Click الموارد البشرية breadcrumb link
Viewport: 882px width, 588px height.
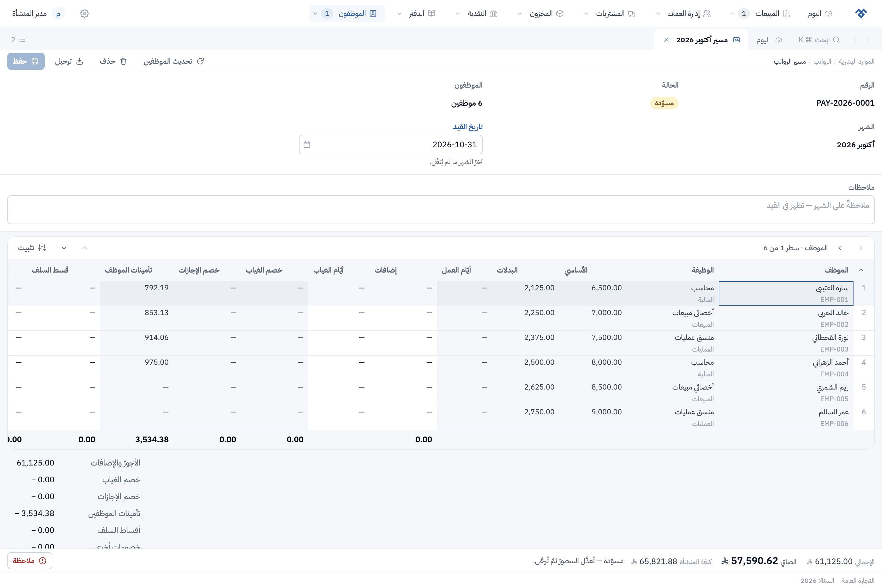click(x=857, y=62)
